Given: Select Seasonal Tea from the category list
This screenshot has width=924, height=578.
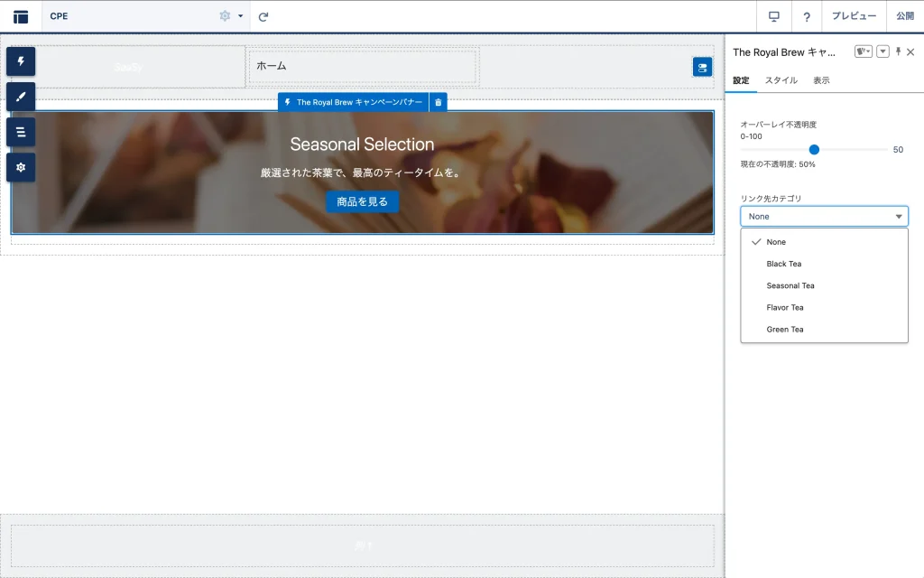Looking at the screenshot, I should click(x=790, y=285).
